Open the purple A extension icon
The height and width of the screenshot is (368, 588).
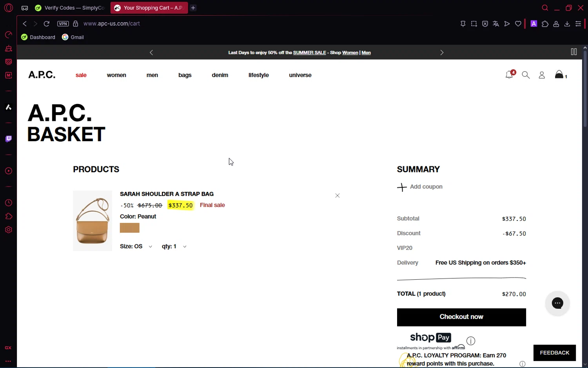pos(534,24)
